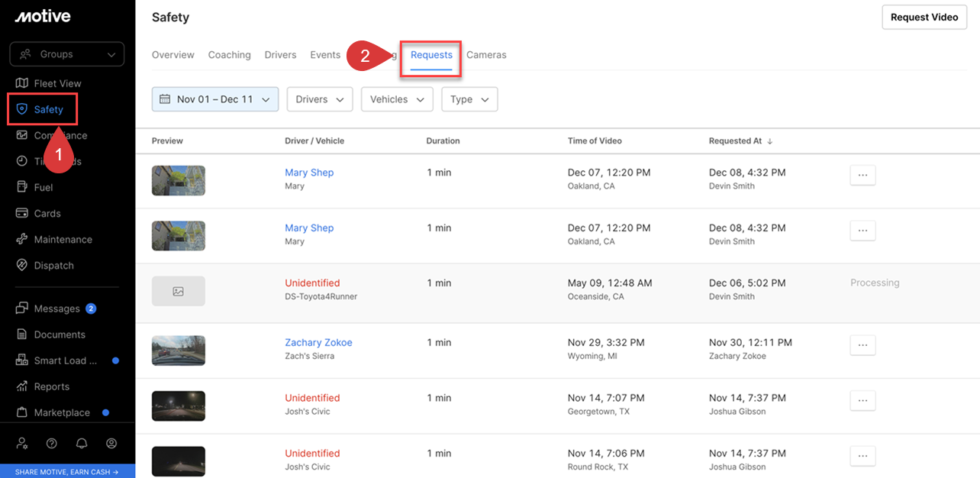Image resolution: width=980 pixels, height=478 pixels.
Task: Click the Time of Video column header
Action: click(x=595, y=141)
